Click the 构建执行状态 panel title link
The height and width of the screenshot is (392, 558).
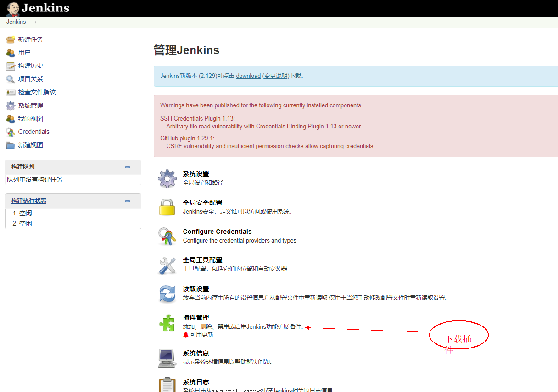pyautogui.click(x=29, y=201)
